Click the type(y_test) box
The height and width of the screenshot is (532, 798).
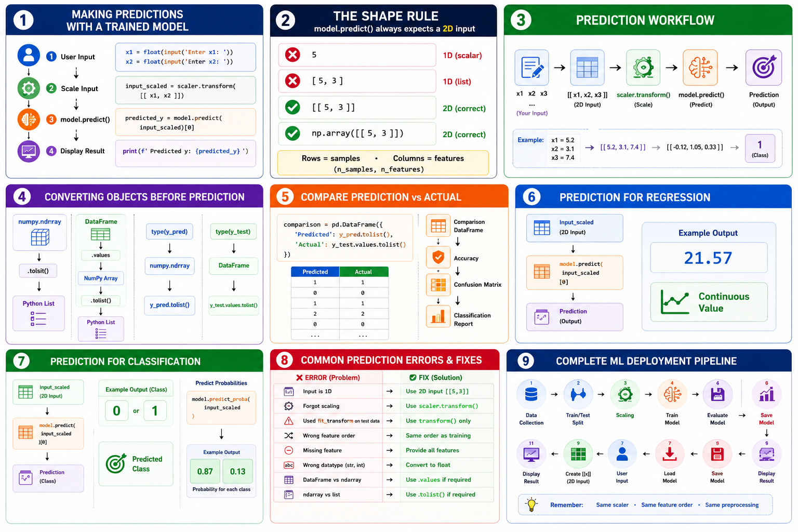click(233, 232)
